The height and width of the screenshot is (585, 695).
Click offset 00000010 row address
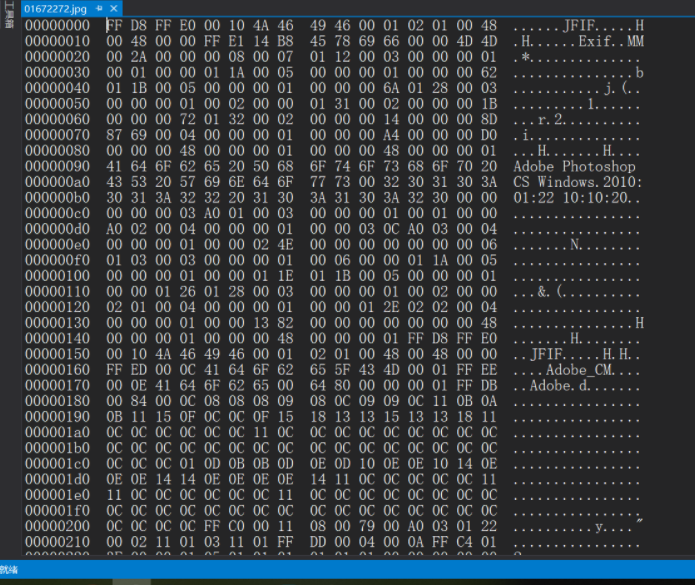pos(57,41)
